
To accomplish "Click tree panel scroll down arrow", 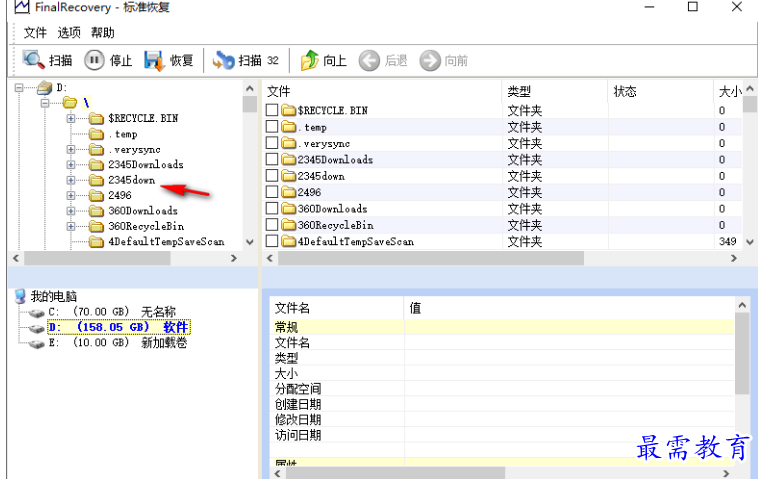I will pyautogui.click(x=249, y=242).
